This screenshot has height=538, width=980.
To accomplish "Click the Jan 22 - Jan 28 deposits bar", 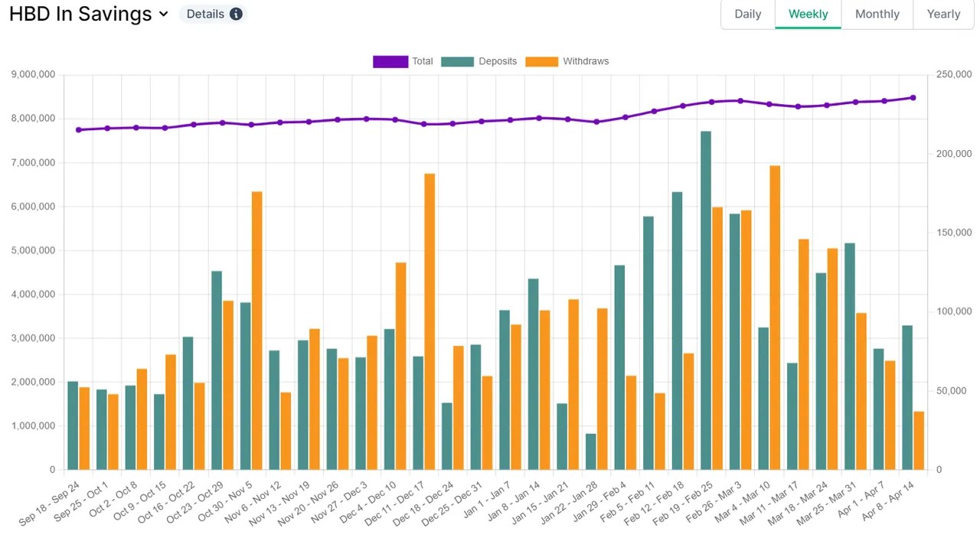I will coord(591,452).
